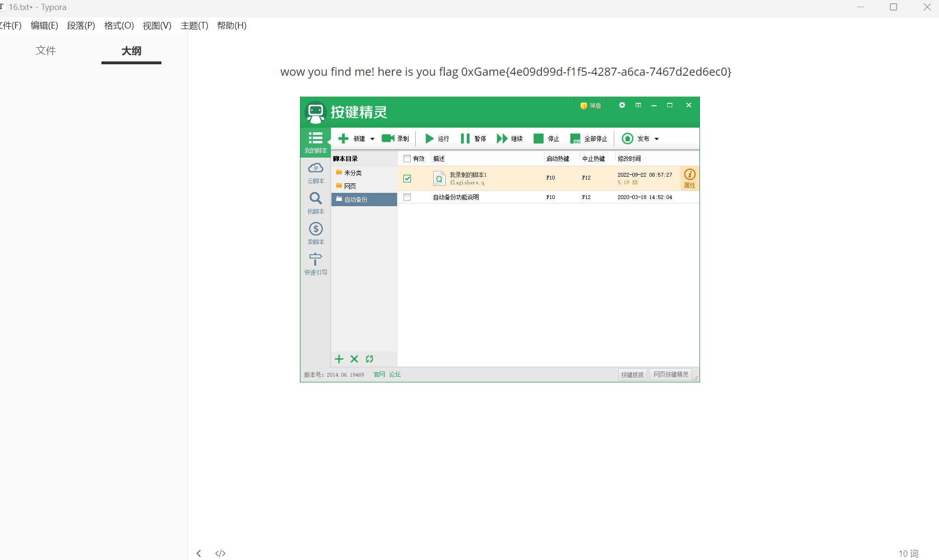Switch to the 文件 sidebar tab

[x=46, y=50]
